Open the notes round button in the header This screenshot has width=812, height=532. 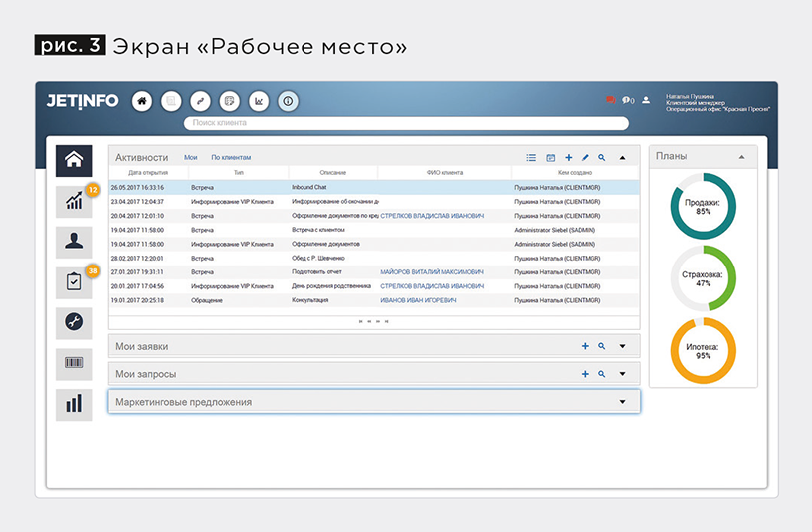[230, 101]
